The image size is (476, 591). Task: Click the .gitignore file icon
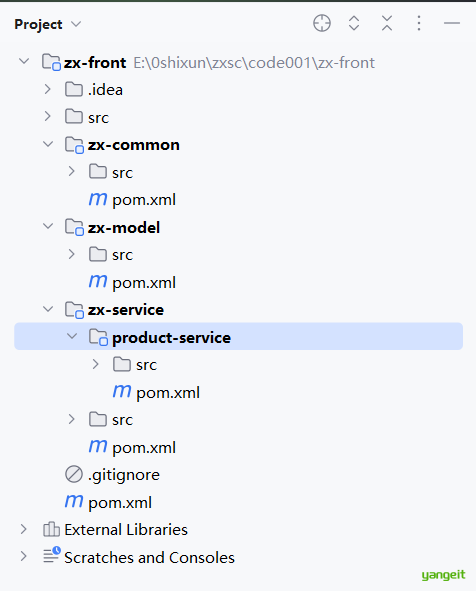click(74, 474)
